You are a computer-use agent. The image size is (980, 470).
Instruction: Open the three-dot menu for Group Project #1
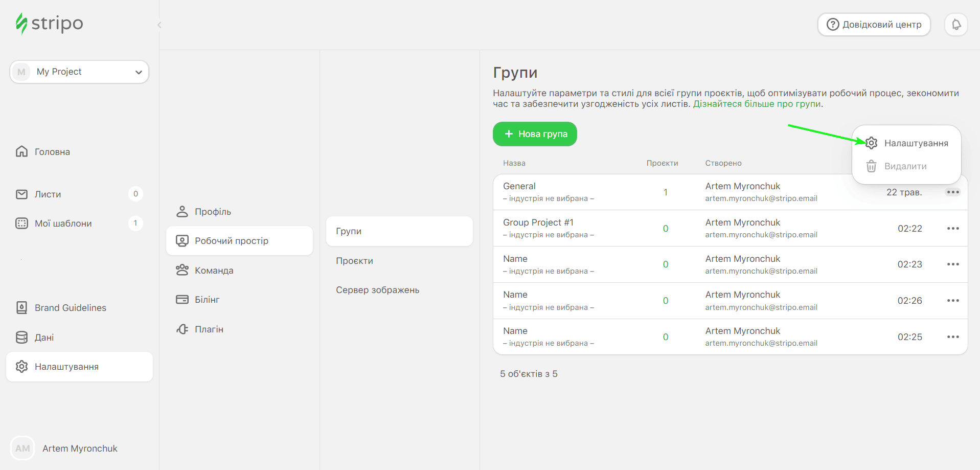coord(952,229)
